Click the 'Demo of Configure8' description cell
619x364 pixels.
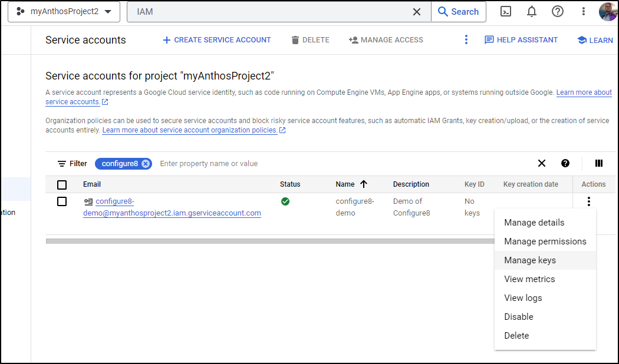coord(411,207)
